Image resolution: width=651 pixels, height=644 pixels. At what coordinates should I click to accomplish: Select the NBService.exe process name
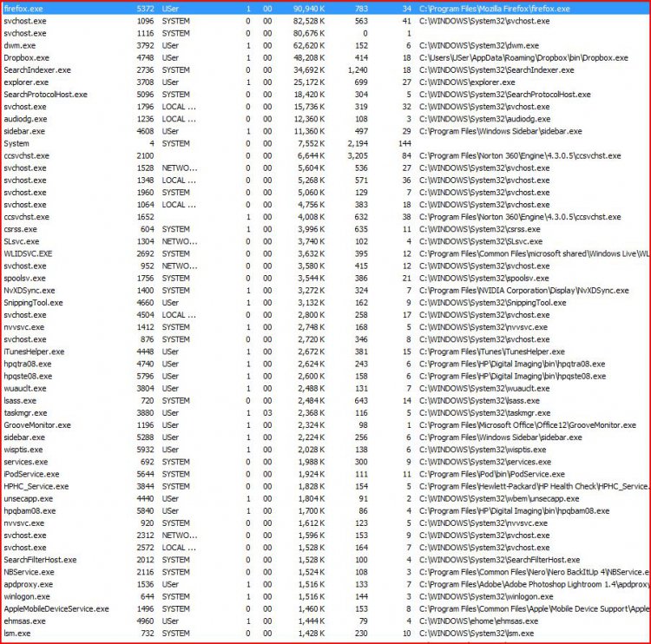[x=29, y=572]
